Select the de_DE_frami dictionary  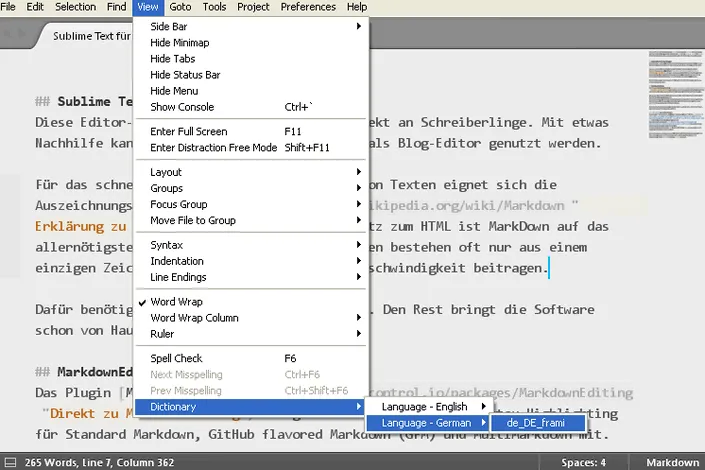coord(538,423)
